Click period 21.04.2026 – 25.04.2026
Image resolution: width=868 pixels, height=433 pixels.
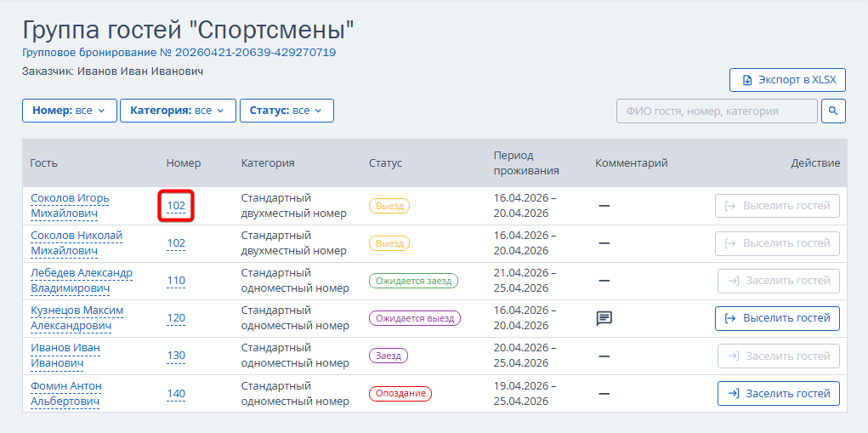[x=525, y=281]
